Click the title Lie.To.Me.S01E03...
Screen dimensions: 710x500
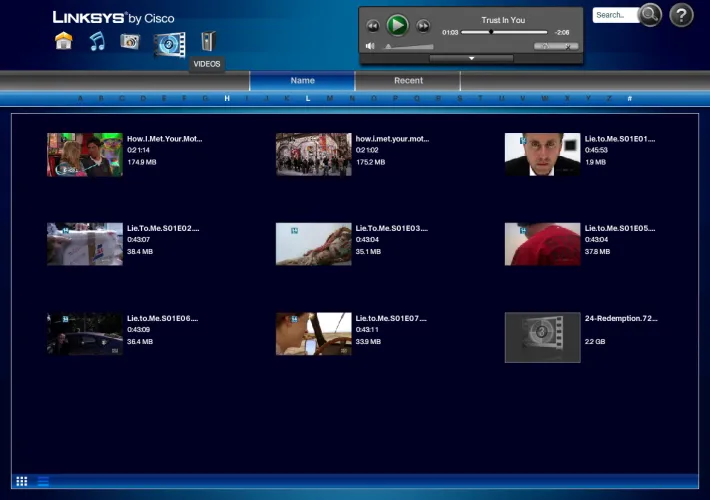click(x=392, y=228)
